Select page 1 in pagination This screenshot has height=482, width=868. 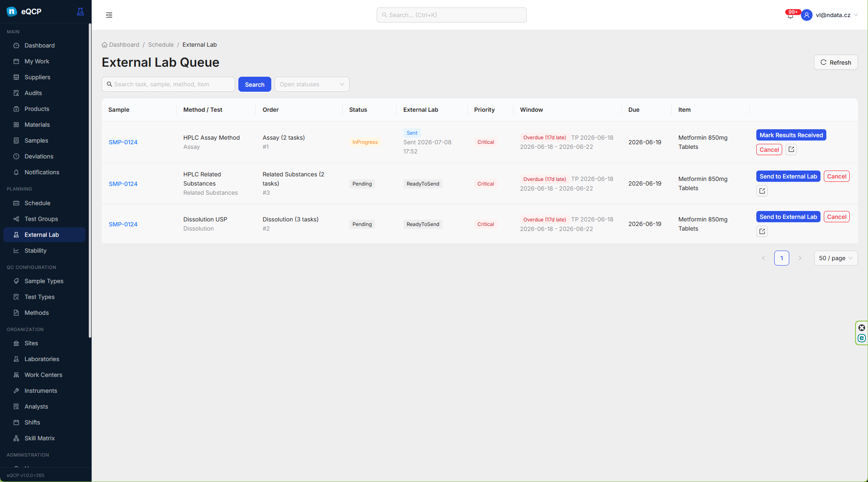click(781, 258)
